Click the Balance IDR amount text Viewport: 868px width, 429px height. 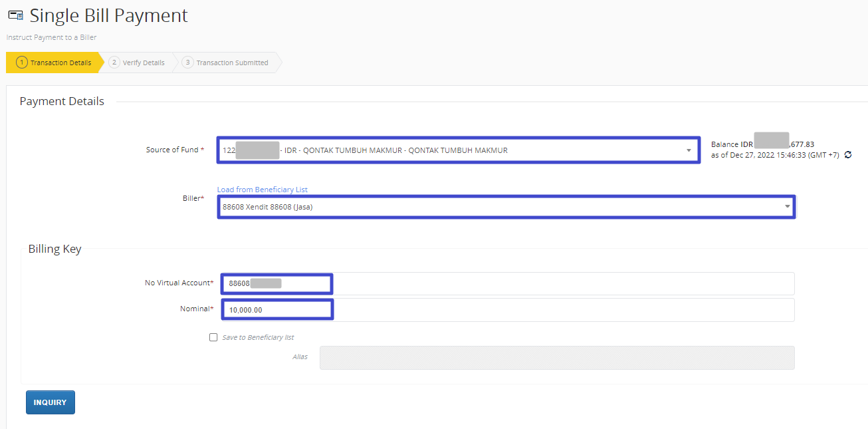[x=762, y=144]
